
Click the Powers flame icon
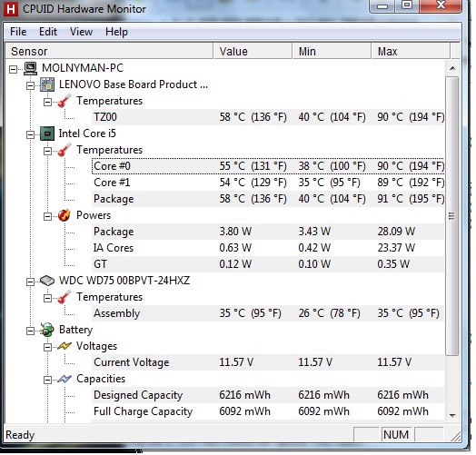64,215
